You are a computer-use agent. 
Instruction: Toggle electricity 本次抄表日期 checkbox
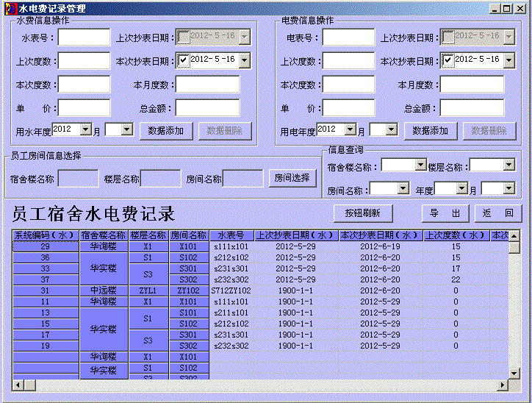pos(448,60)
